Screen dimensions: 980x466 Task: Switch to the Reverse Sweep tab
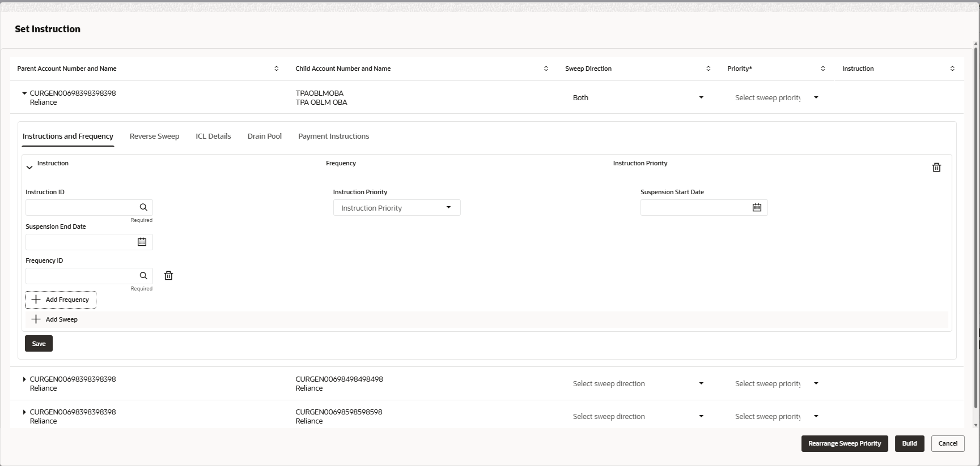pyautogui.click(x=154, y=136)
